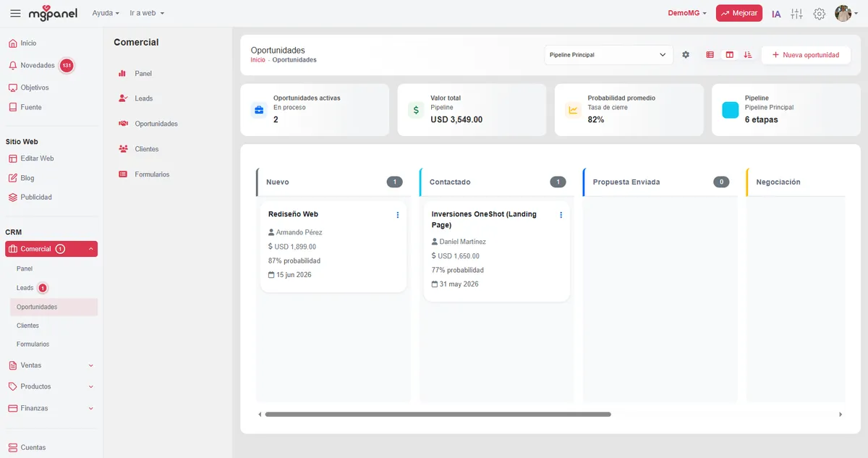Image resolution: width=868 pixels, height=458 pixels.
Task: Switch to kanban board view
Action: click(729, 55)
